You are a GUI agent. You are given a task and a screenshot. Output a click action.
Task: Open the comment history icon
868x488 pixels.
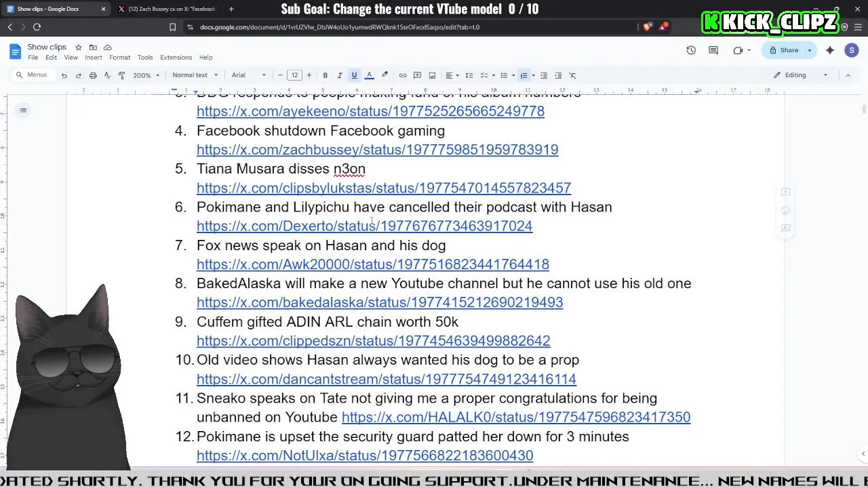713,50
